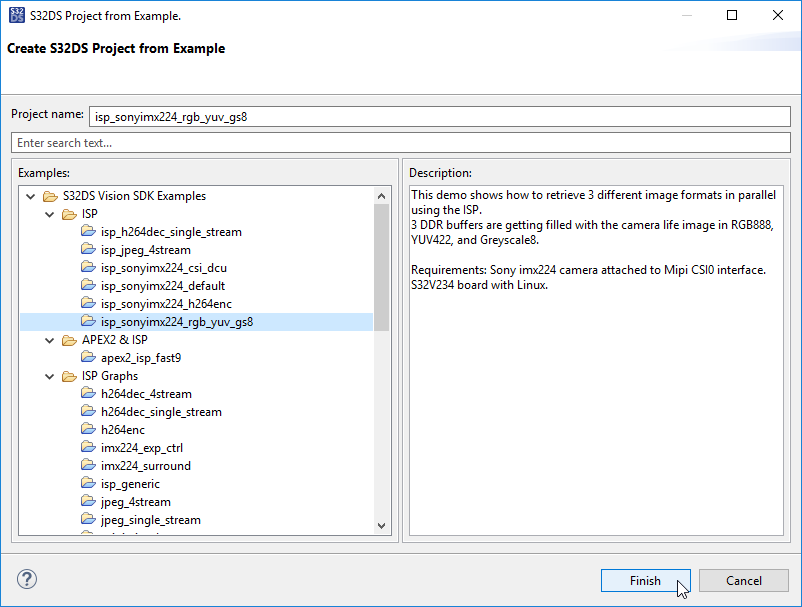
Task: Click the S32DS Vision SDK Examples label
Action: [x=134, y=196]
